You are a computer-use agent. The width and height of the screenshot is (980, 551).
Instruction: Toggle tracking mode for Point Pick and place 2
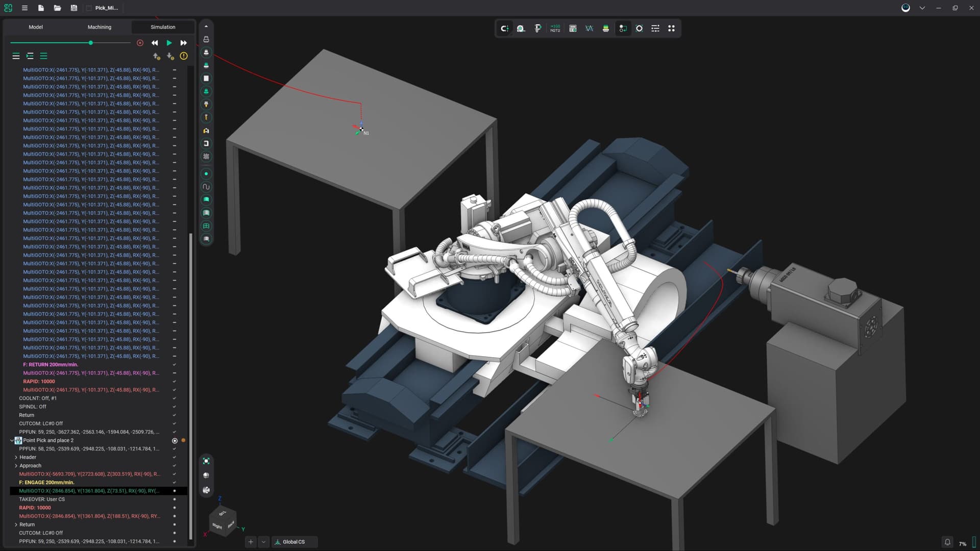[175, 440]
